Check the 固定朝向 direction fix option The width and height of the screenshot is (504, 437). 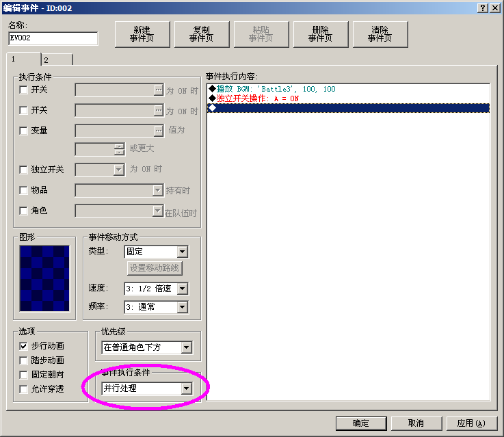coord(23,375)
